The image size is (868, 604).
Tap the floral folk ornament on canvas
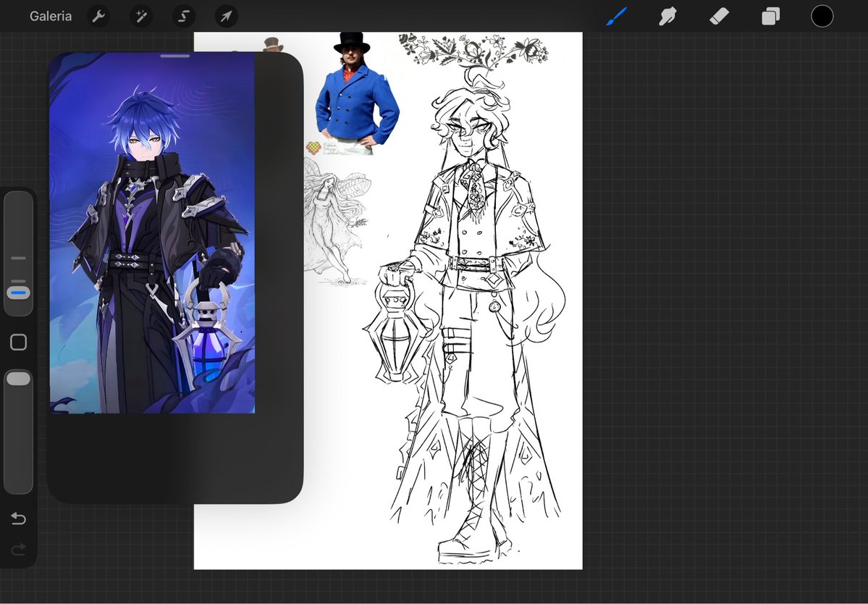click(x=474, y=51)
